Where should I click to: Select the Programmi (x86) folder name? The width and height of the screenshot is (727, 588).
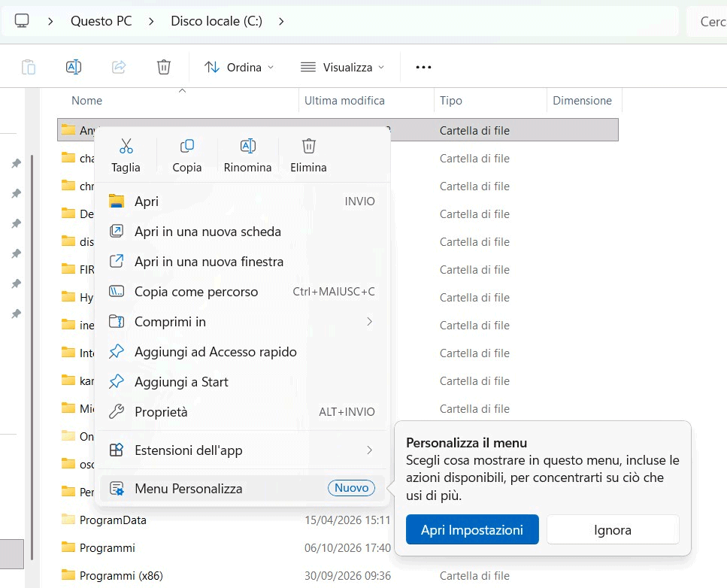click(121, 575)
